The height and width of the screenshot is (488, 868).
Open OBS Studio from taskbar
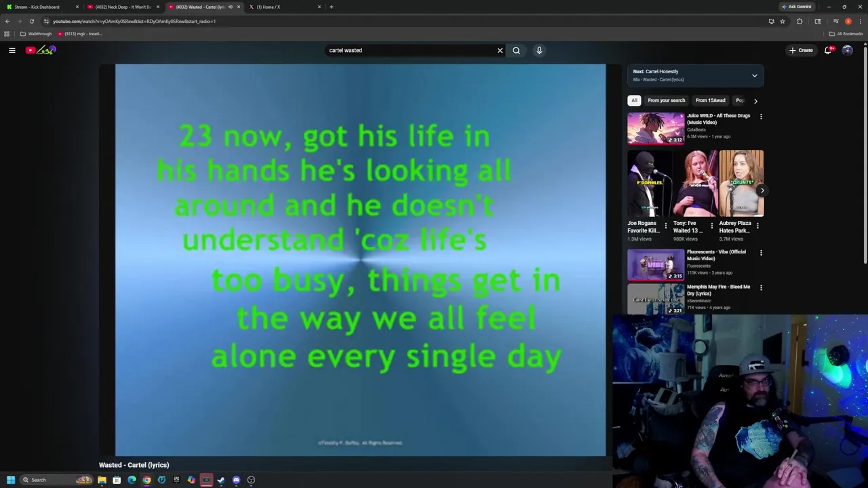click(251, 480)
